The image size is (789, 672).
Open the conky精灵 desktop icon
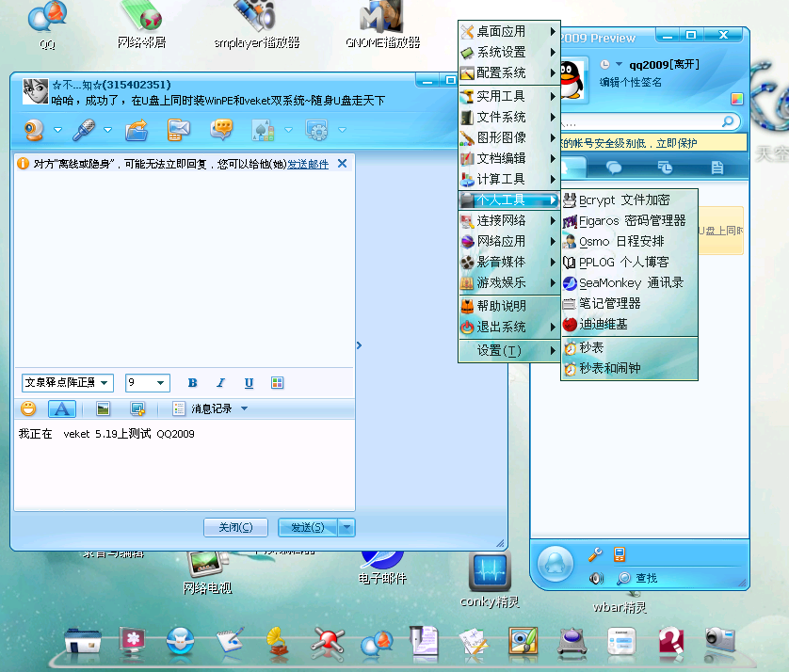click(490, 580)
